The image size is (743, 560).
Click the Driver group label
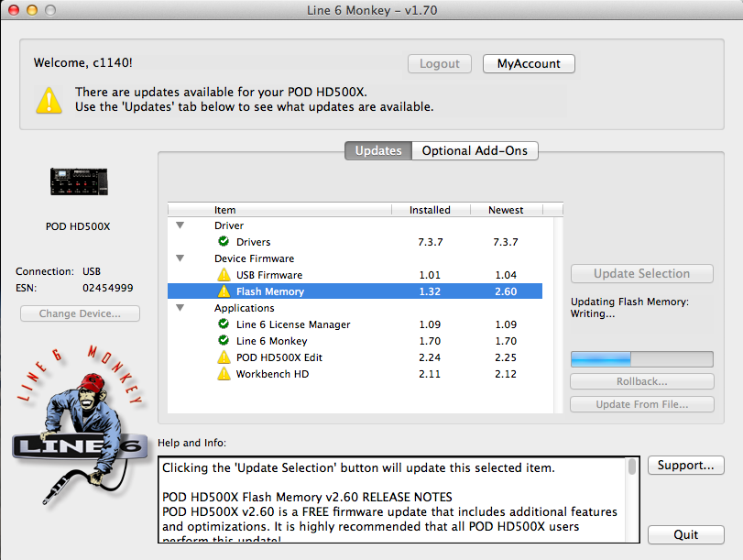coord(229,225)
